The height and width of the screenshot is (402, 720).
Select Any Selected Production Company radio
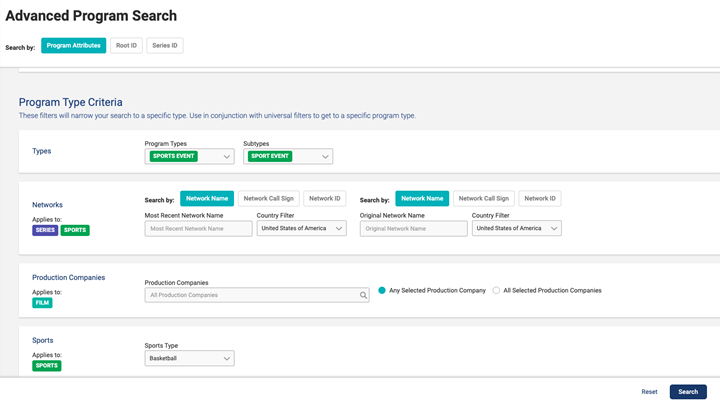[x=382, y=290]
